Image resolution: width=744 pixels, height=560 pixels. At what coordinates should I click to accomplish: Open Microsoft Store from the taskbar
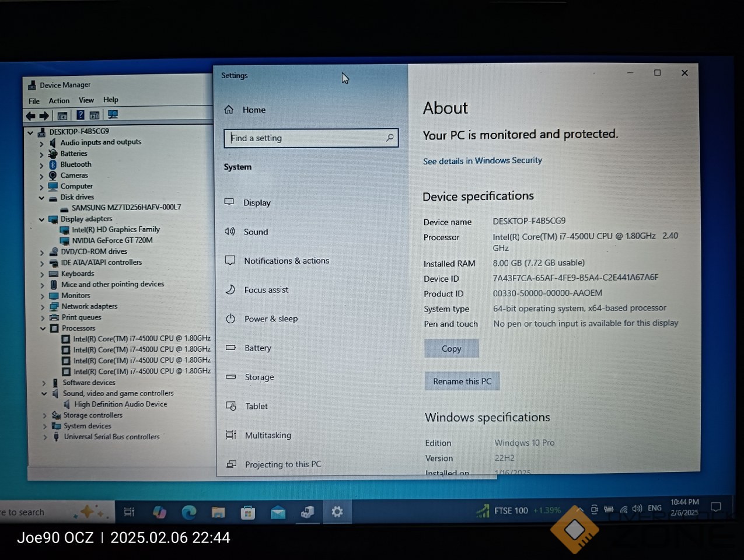point(248,513)
